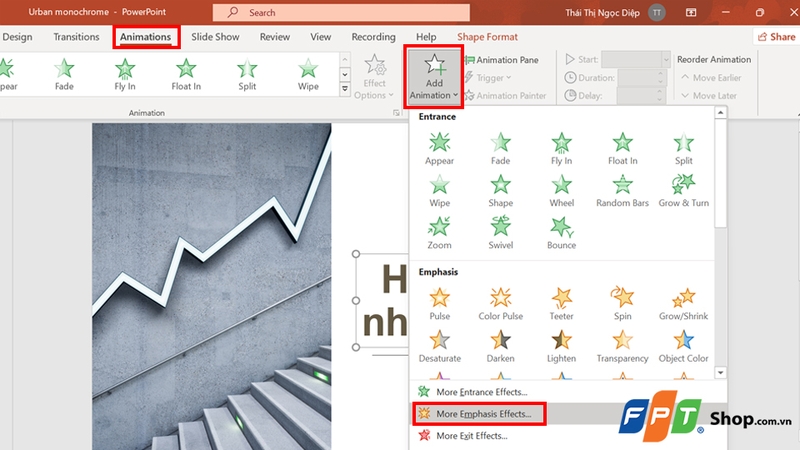This screenshot has width=800, height=450.
Task: Switch to the Transitions tab
Action: [x=76, y=37]
